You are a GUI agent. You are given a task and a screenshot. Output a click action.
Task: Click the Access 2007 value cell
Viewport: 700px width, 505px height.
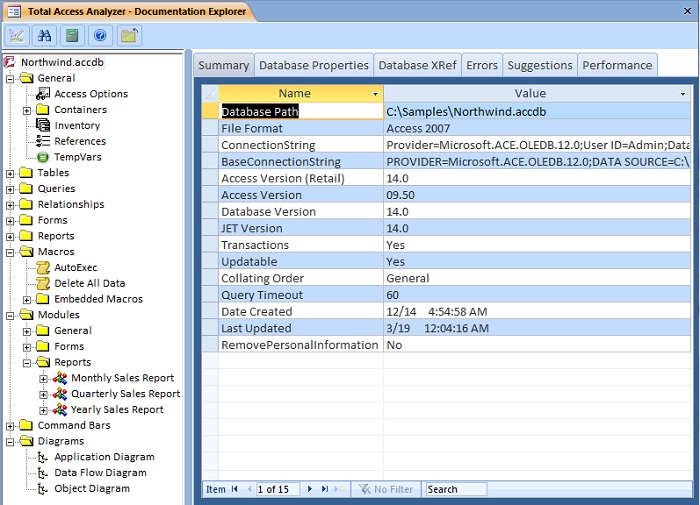[537, 129]
